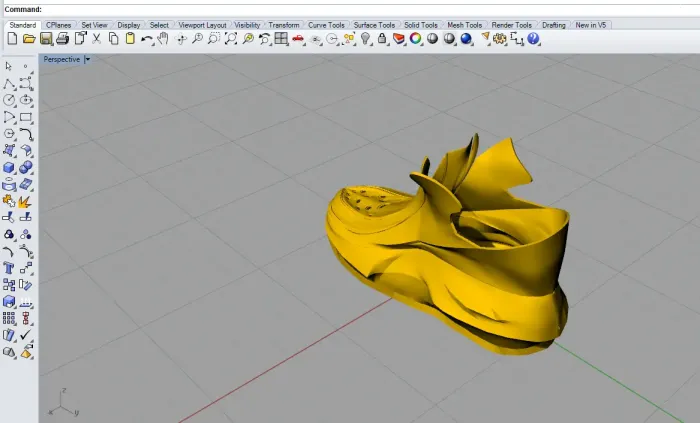Open the Viewport Layout tab

202,25
